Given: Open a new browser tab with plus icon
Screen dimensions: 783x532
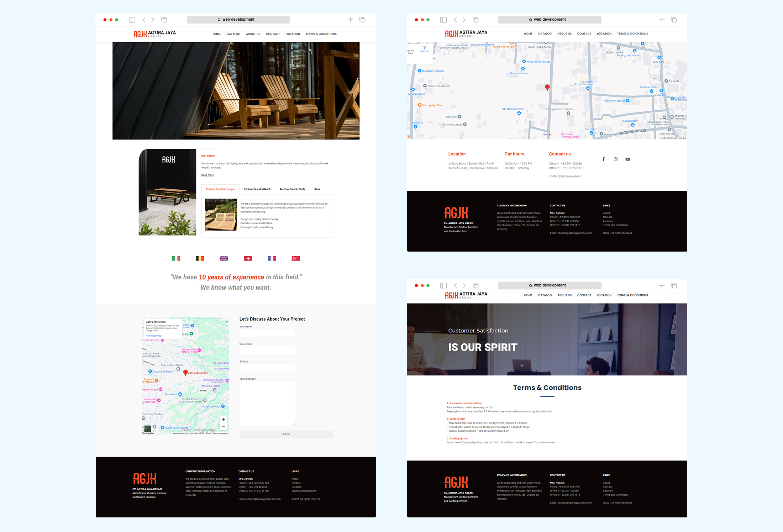Looking at the screenshot, I should coord(350,20).
